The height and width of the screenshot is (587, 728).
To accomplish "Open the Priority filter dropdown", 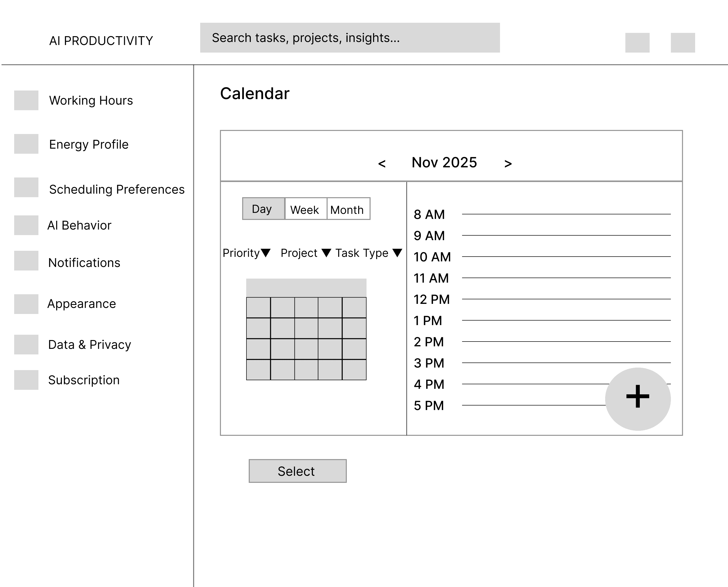I will point(246,253).
